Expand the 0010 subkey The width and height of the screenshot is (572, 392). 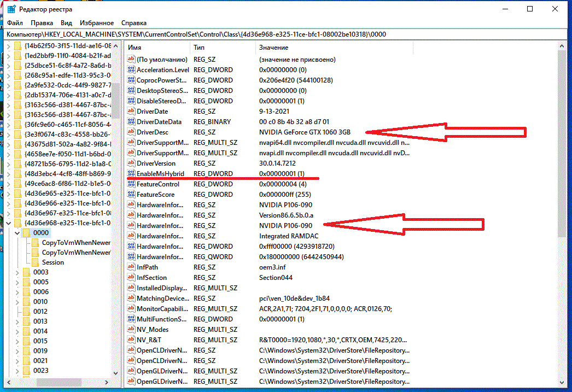pos(17,302)
